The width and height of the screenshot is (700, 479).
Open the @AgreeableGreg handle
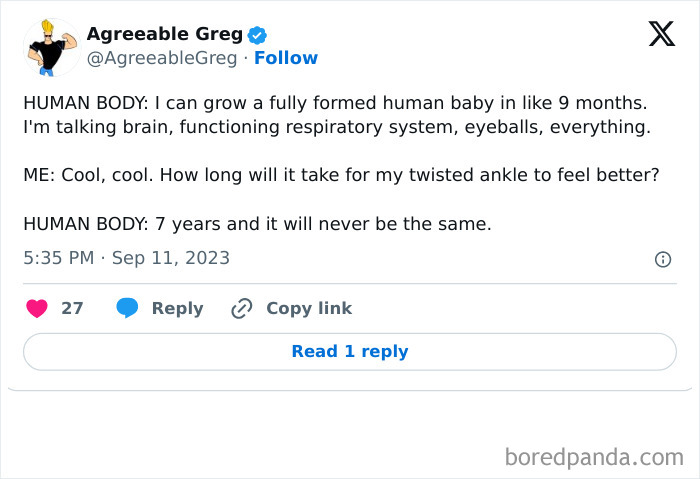click(x=162, y=58)
